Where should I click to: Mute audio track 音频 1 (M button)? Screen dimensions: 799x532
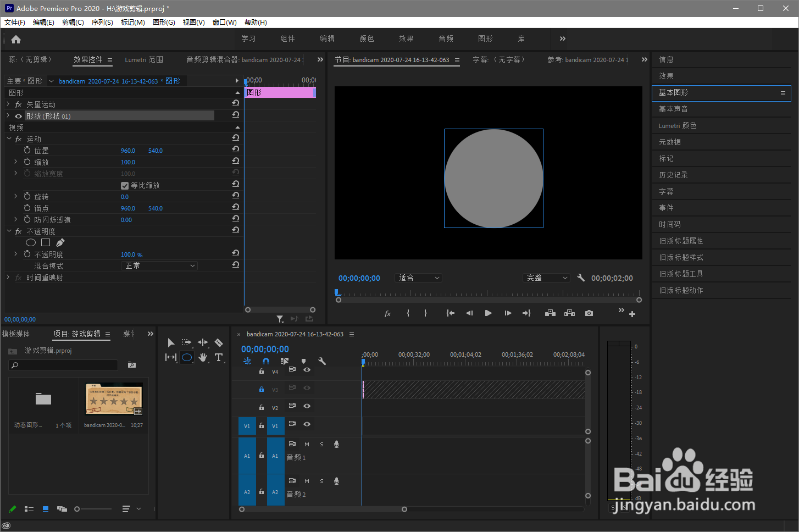307,444
